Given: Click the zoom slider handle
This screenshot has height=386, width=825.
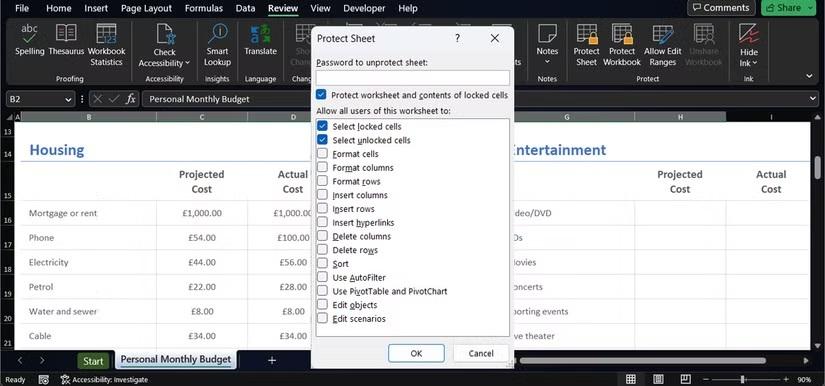Looking at the screenshot, I should pyautogui.click(x=743, y=379).
